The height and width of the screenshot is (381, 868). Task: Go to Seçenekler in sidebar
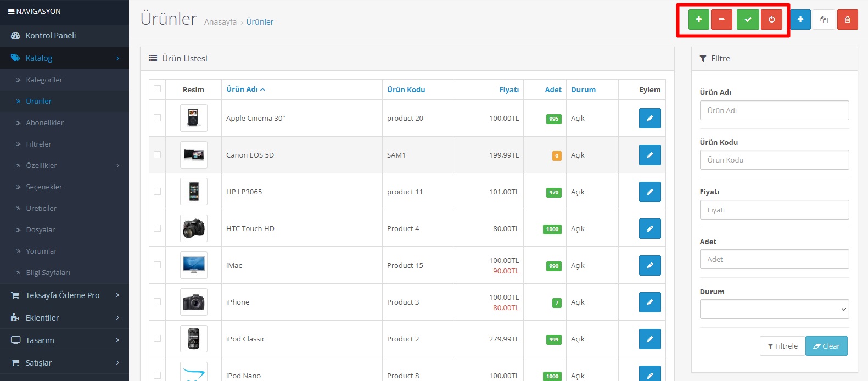click(x=64, y=187)
